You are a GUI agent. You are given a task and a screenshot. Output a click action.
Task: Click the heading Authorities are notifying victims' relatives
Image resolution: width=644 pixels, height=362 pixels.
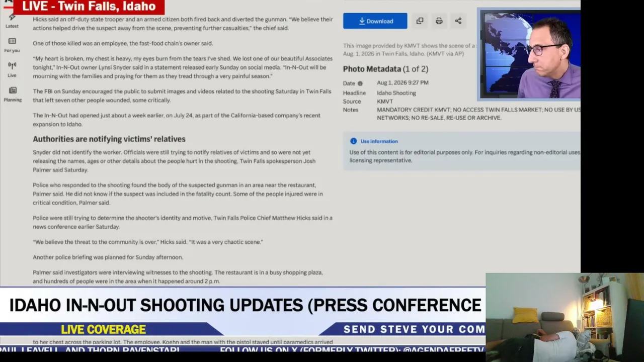(109, 139)
